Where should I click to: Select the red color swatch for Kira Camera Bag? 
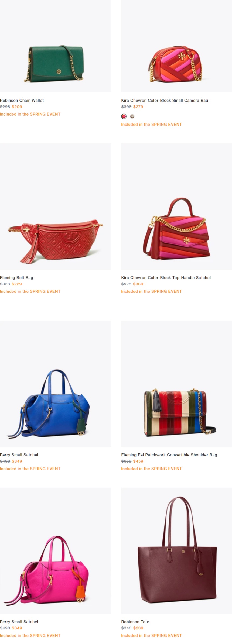point(124,116)
